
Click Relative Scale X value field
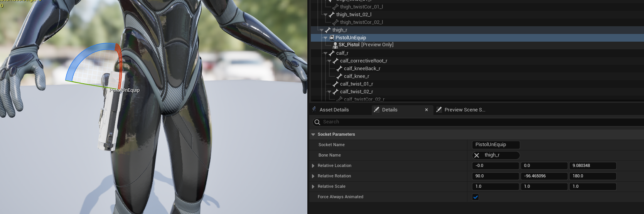pos(496,186)
